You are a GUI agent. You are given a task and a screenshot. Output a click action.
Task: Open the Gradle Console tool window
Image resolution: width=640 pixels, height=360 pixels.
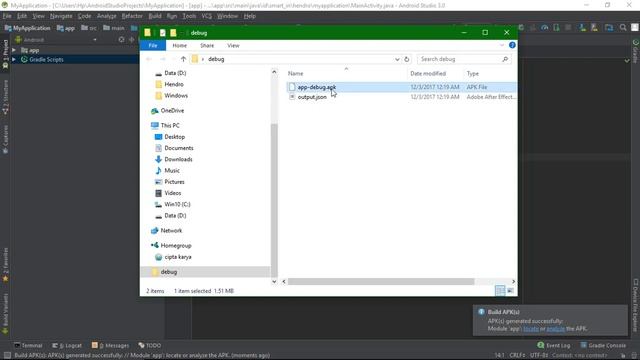point(603,345)
